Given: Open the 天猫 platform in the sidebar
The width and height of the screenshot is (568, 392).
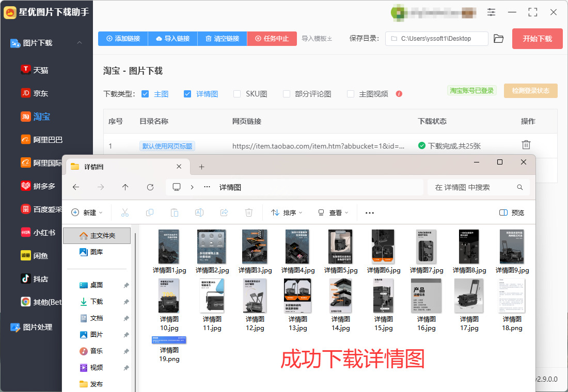Looking at the screenshot, I should pos(35,70).
